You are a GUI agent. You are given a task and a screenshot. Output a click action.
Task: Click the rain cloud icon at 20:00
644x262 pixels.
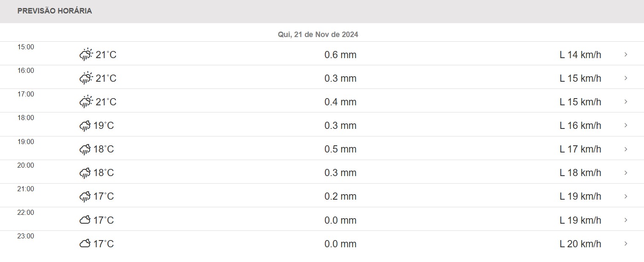85,173
